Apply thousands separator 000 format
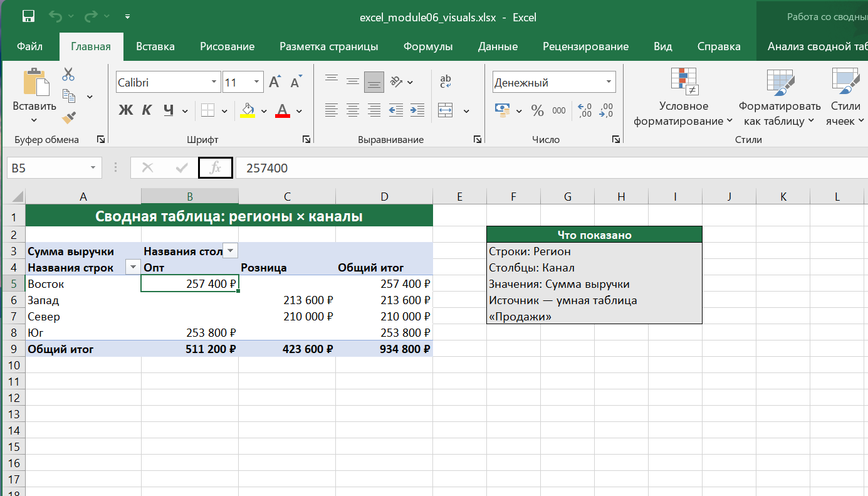This screenshot has height=496, width=868. pyautogui.click(x=559, y=110)
